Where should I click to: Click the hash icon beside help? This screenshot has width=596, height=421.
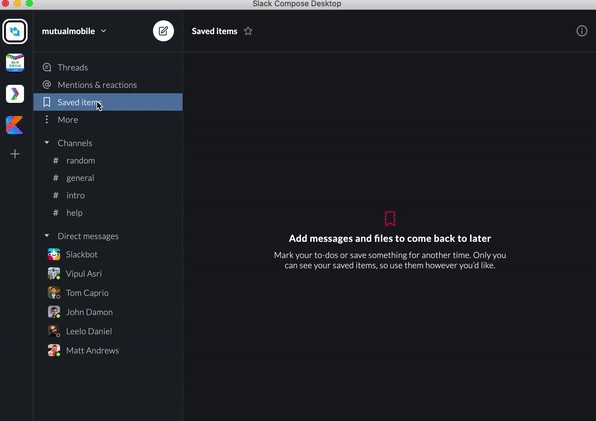[56, 213]
